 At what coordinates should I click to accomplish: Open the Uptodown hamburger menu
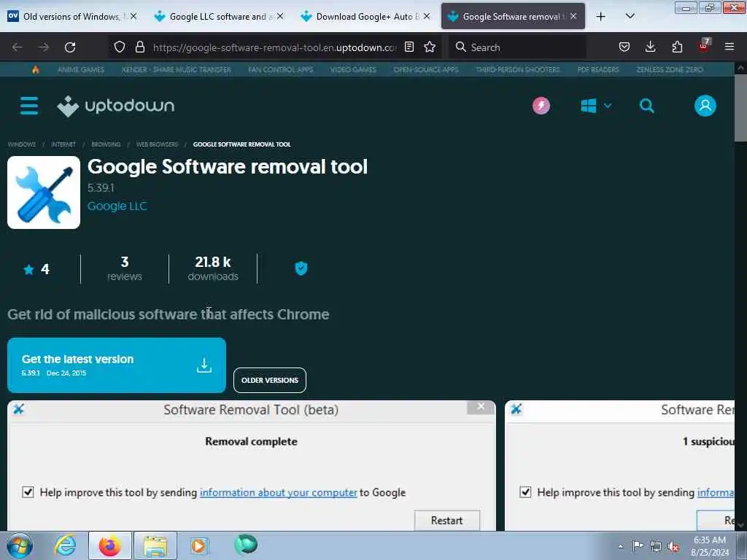[29, 106]
